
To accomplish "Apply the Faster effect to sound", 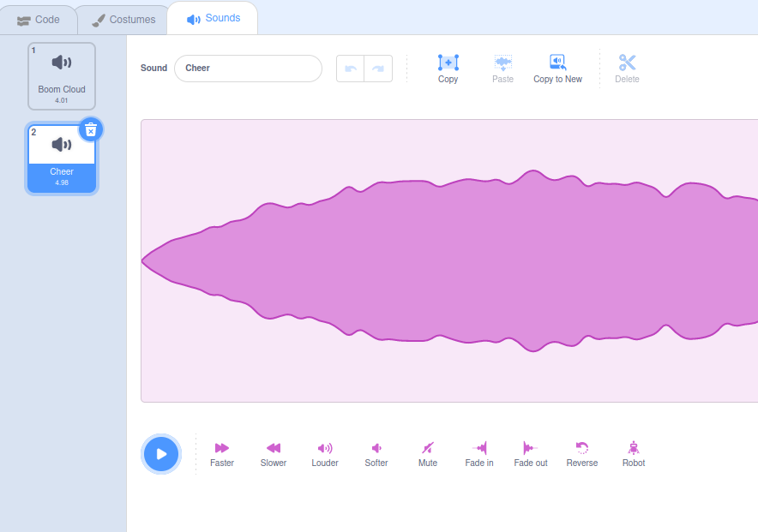I will [x=221, y=452].
